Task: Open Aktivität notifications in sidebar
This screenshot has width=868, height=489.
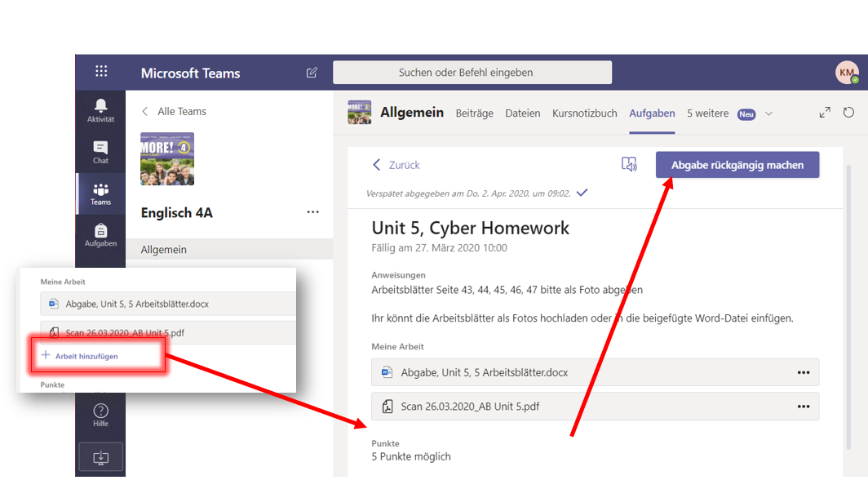Action: 100,109
